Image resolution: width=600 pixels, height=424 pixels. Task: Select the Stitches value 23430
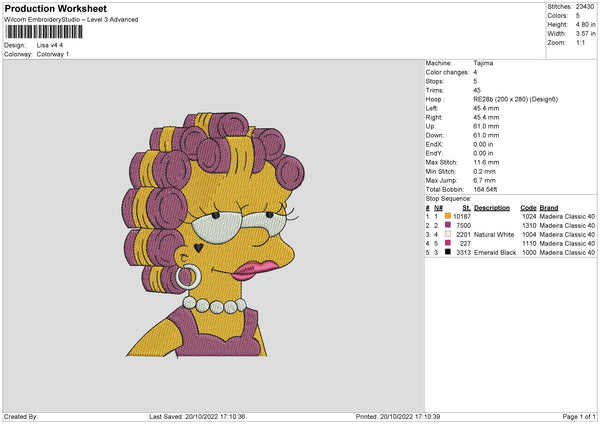pyautogui.click(x=585, y=7)
